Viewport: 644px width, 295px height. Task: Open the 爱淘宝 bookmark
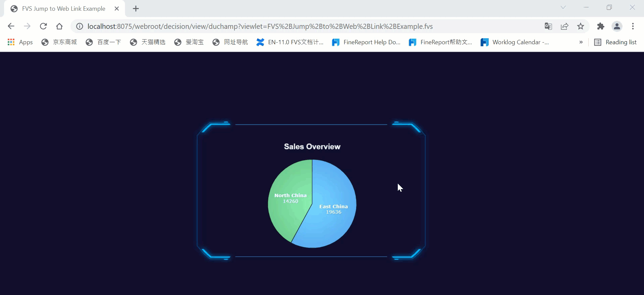pos(189,42)
